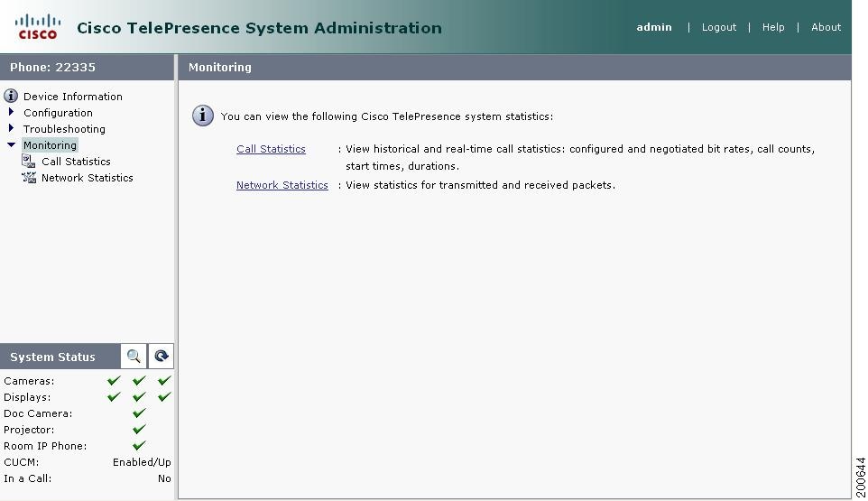
Task: Click the admin username in header
Action: [654, 27]
